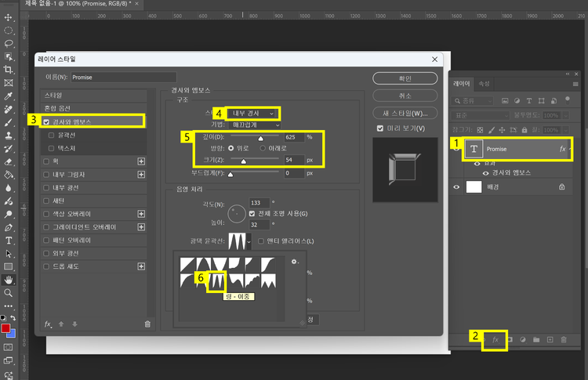The width and height of the screenshot is (588, 380).
Task: Add another 색상 오버레이 with plus
Action: point(141,214)
